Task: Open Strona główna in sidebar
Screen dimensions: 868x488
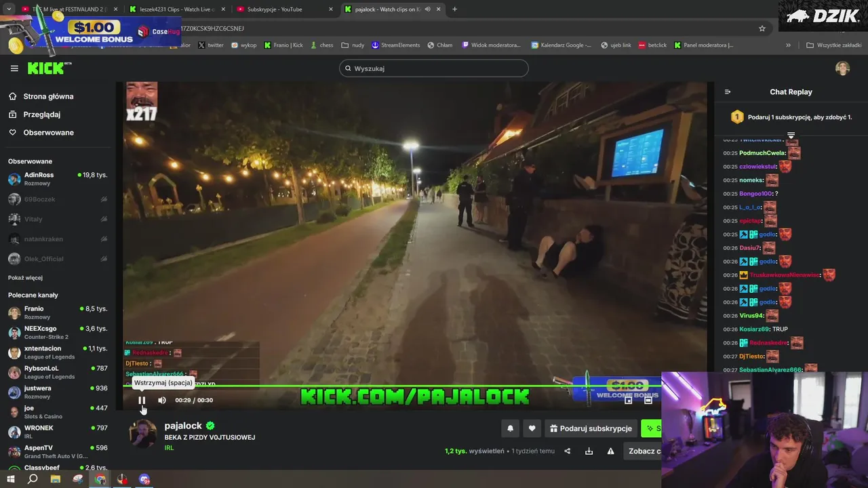Action: click(x=48, y=96)
